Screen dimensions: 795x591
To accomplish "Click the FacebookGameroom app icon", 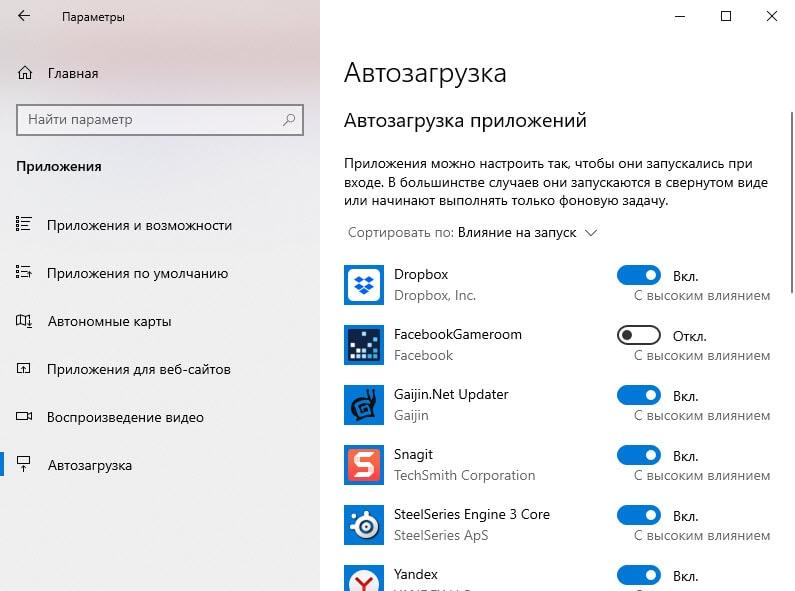I will pyautogui.click(x=364, y=345).
